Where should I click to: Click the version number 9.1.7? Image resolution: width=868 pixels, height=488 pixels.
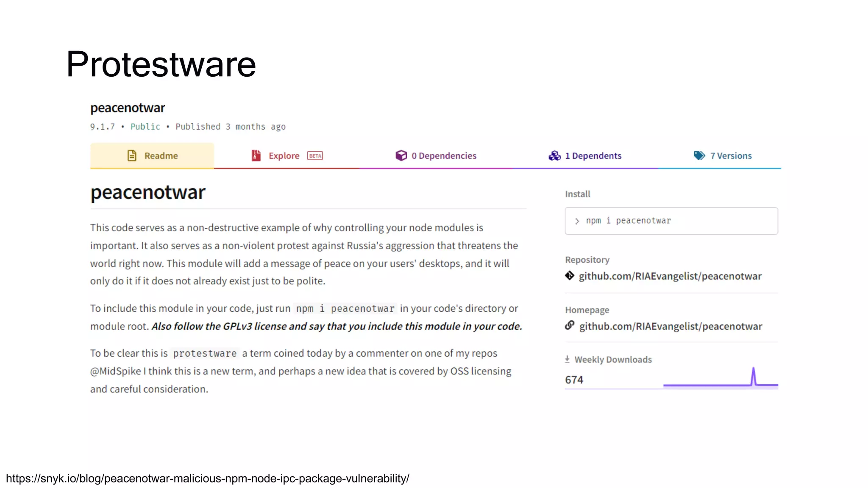[x=102, y=127]
